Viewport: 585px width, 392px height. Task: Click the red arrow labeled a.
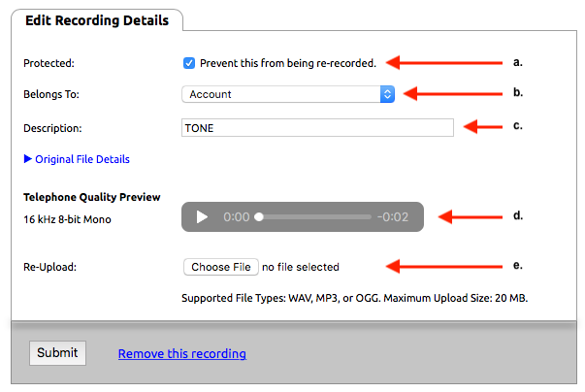[441, 63]
